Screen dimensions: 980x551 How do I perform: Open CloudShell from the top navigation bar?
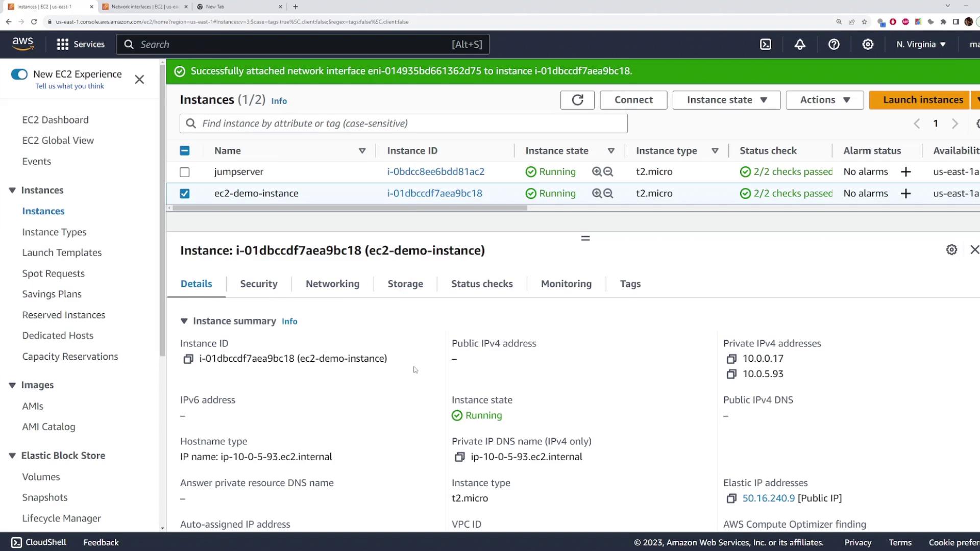[x=766, y=44]
